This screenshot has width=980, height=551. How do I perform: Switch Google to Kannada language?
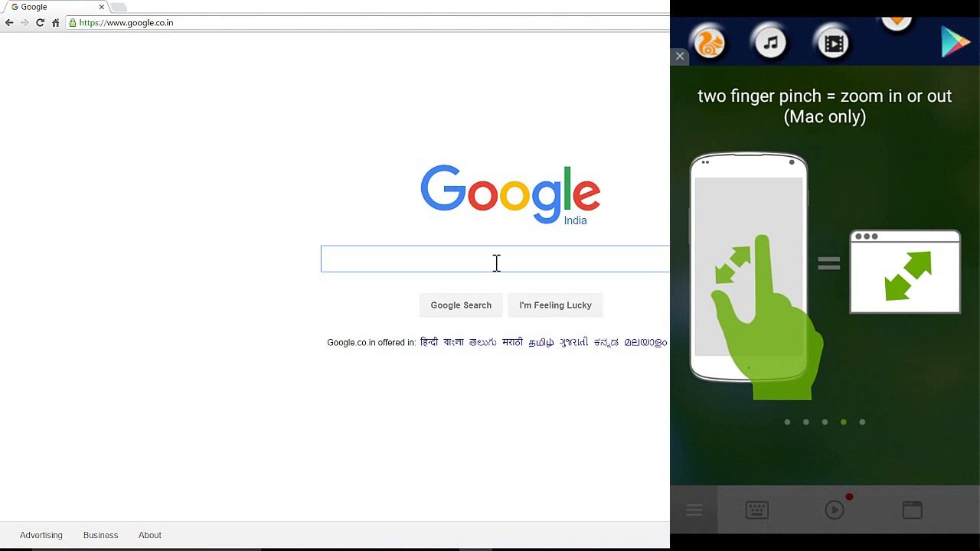coord(606,342)
